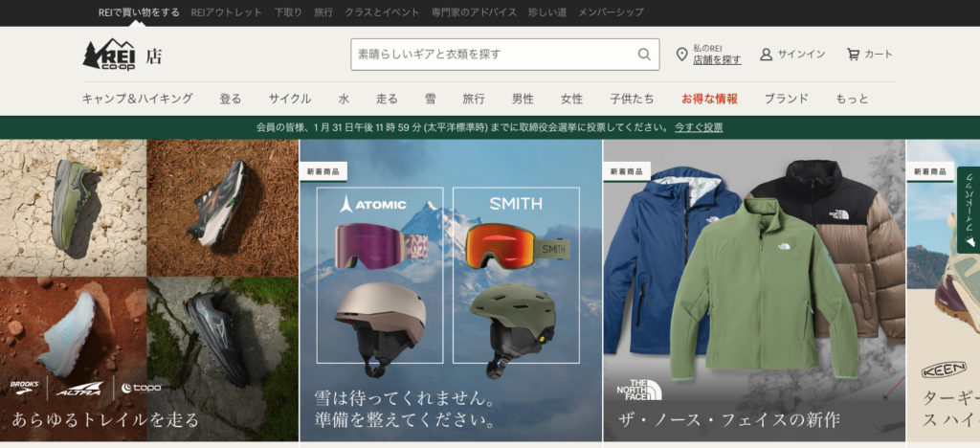Click the 今すぐ投票 link
The height and width of the screenshot is (448, 980).
(699, 127)
